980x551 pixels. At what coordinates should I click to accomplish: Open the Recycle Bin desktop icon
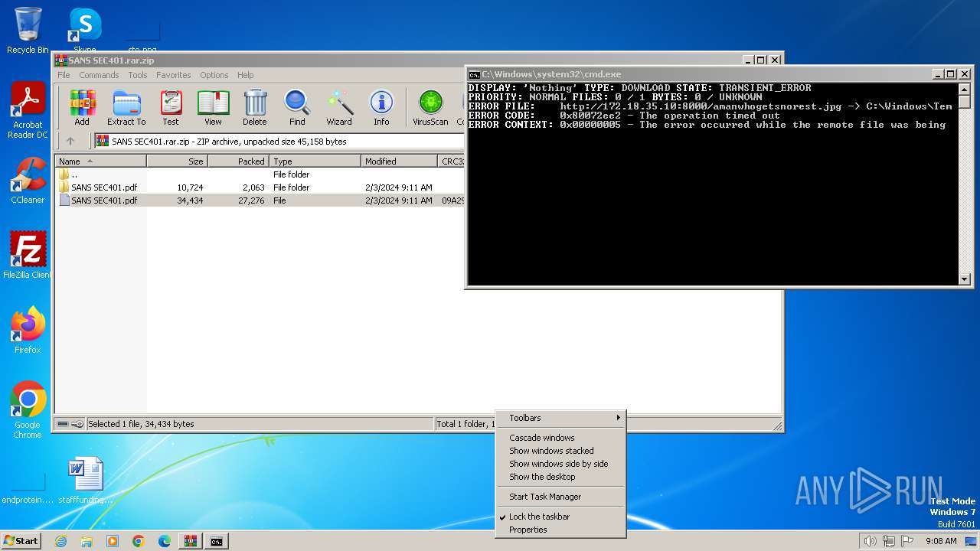point(28,31)
